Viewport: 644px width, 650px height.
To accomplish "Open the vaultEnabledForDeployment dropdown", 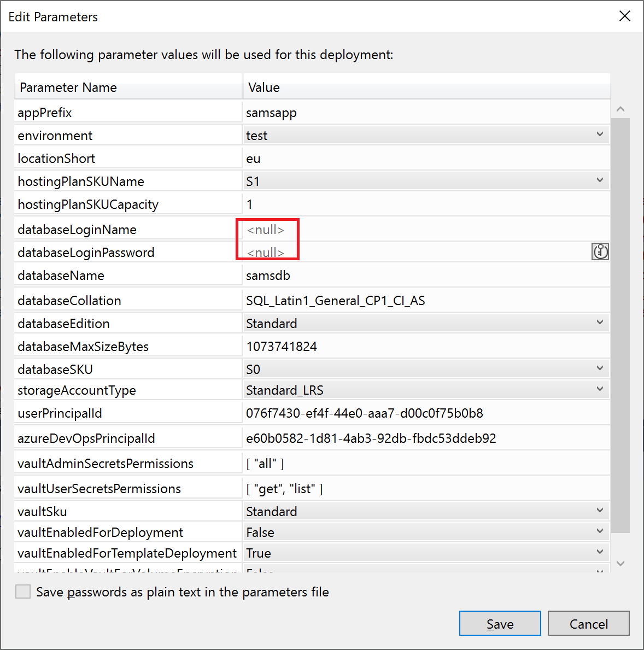I will pyautogui.click(x=600, y=532).
